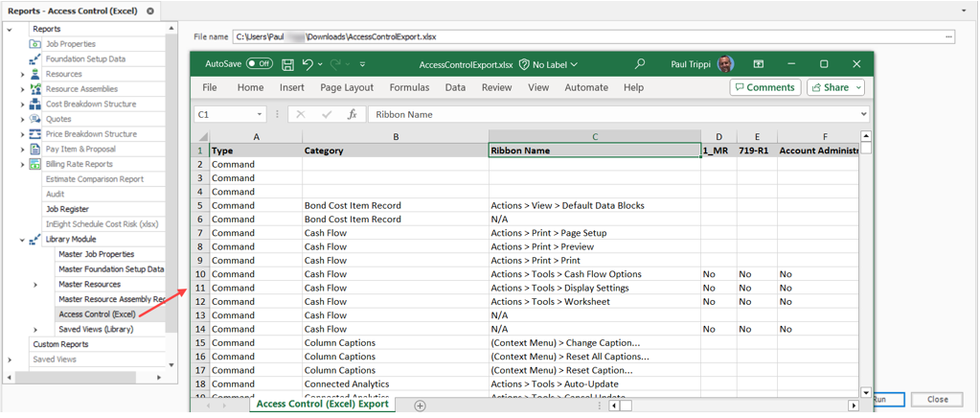Click the Excel Save icon
The width and height of the screenshot is (980, 418).
click(287, 64)
